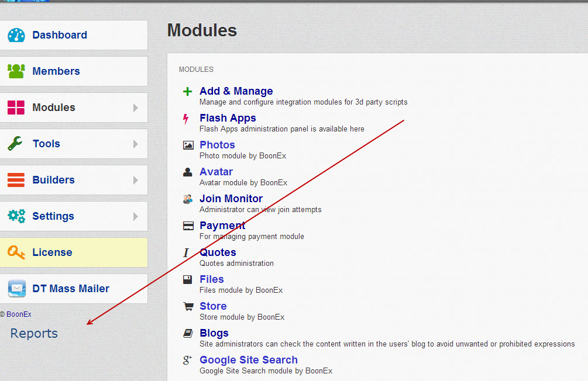Image resolution: width=588 pixels, height=381 pixels.
Task: Open the Flash Apps link
Action: click(228, 118)
